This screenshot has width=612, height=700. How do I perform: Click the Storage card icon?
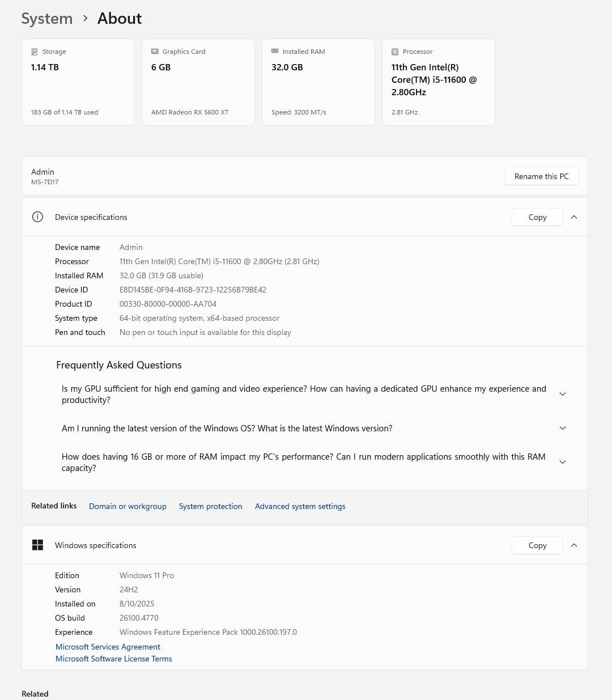[x=35, y=52]
